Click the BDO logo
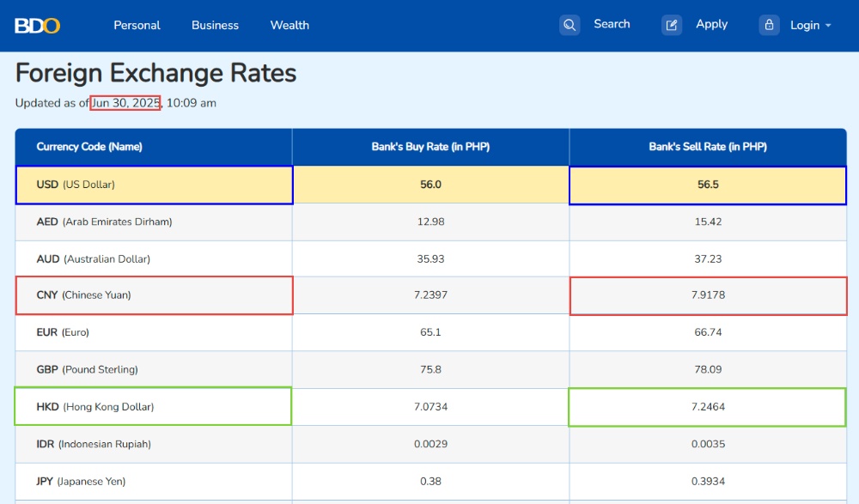Screen dimensions: 859x504 coord(37,25)
